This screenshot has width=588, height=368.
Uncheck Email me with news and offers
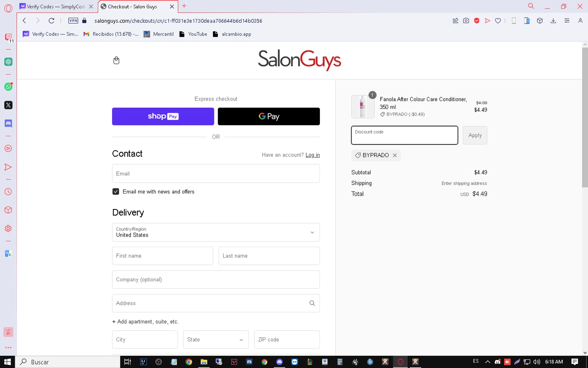116,191
